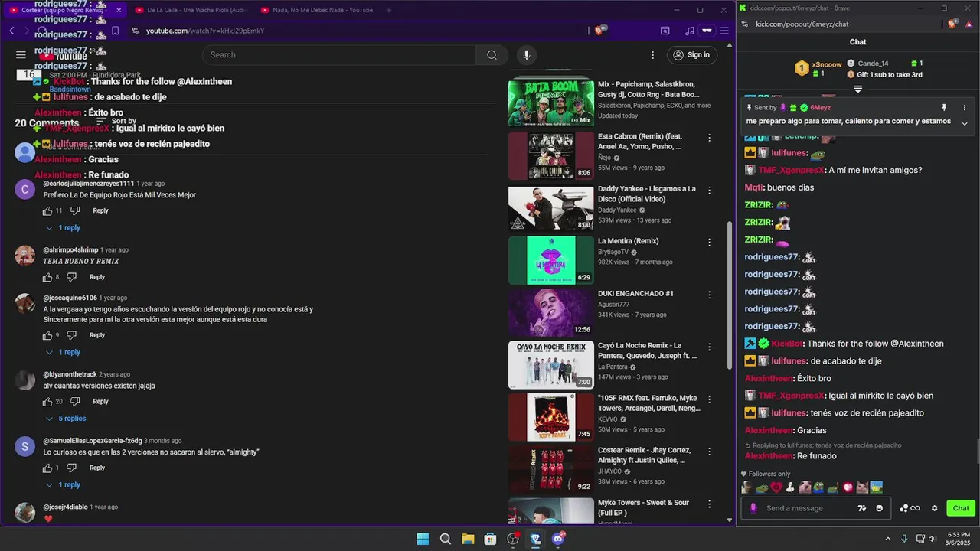Expand 1 reply under SamuelEliasLopezGarcia's comment
The width and height of the screenshot is (980, 551).
point(63,484)
